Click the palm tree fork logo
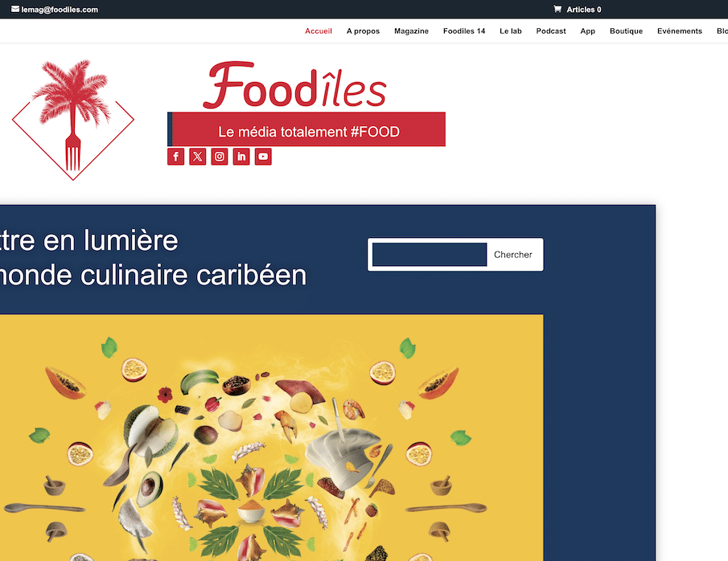Image resolution: width=728 pixels, height=561 pixels. [73, 120]
